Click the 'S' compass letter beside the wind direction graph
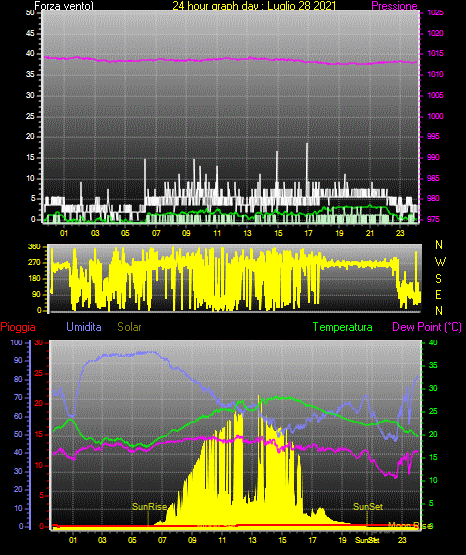This screenshot has width=466, height=555. (438, 279)
